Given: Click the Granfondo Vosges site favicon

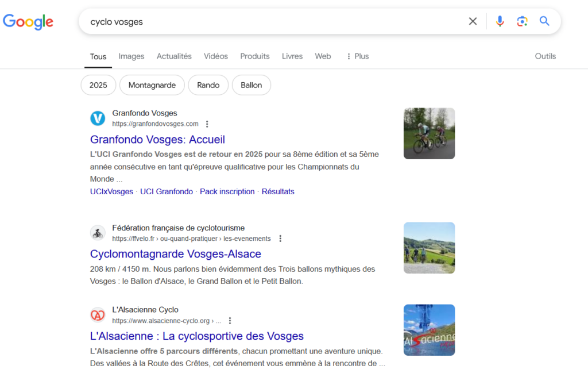Looking at the screenshot, I should point(98,118).
